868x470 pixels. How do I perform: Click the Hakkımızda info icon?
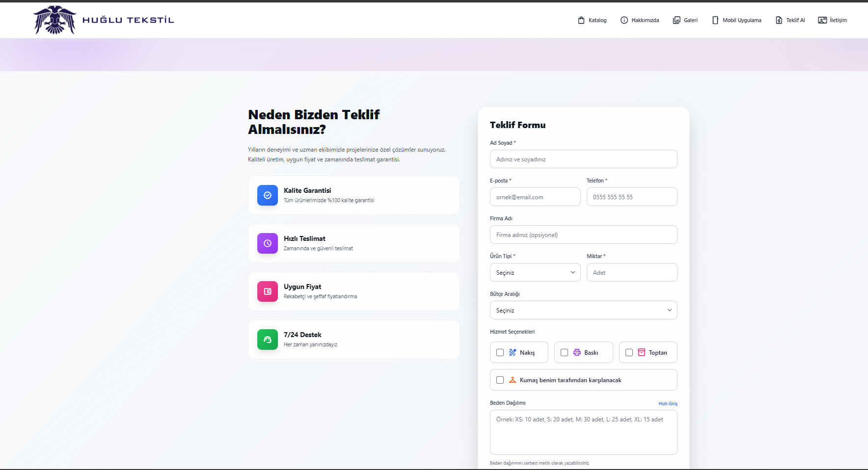[x=624, y=20]
